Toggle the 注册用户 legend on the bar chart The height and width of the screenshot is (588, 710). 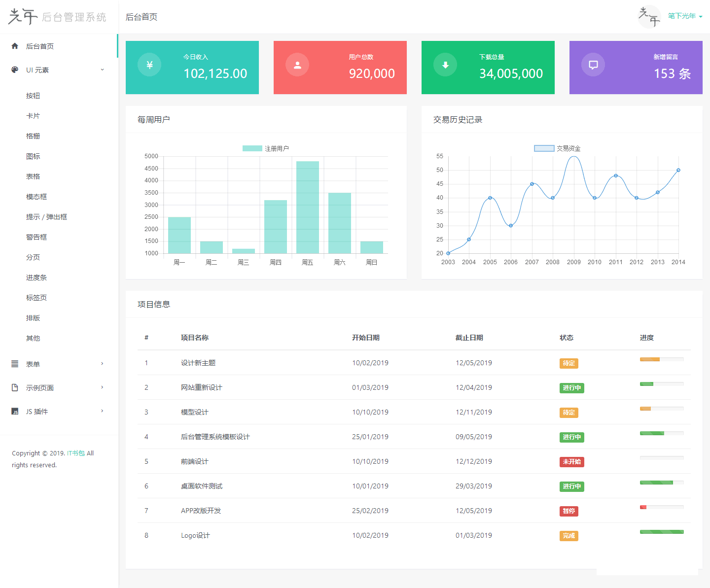coord(266,147)
